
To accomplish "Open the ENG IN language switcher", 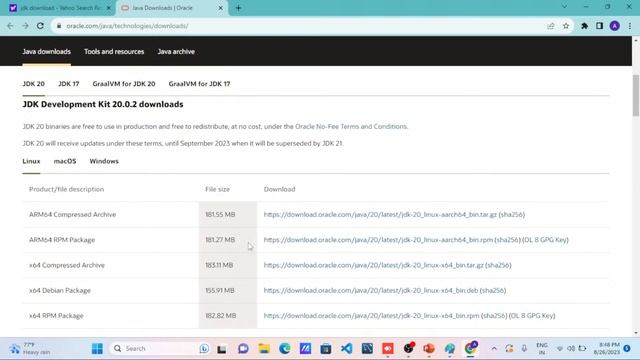I will point(542,349).
